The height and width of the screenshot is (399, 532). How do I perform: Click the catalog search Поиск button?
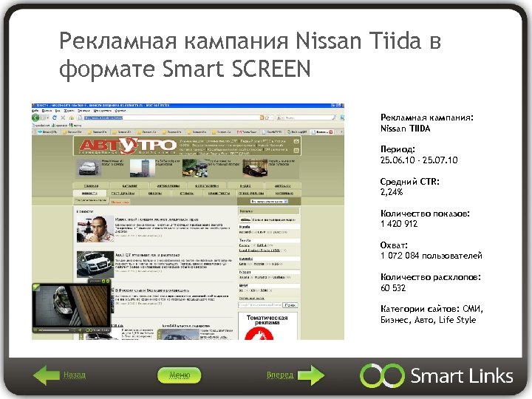pos(290,305)
